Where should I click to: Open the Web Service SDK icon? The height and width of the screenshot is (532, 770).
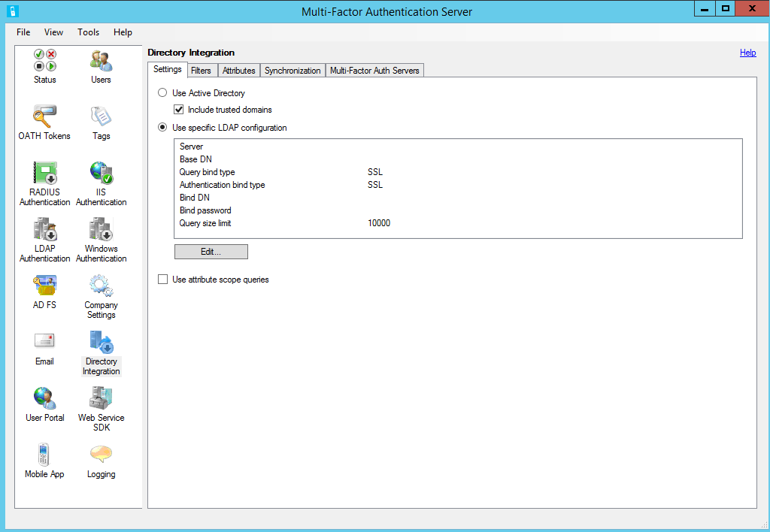coord(102,398)
